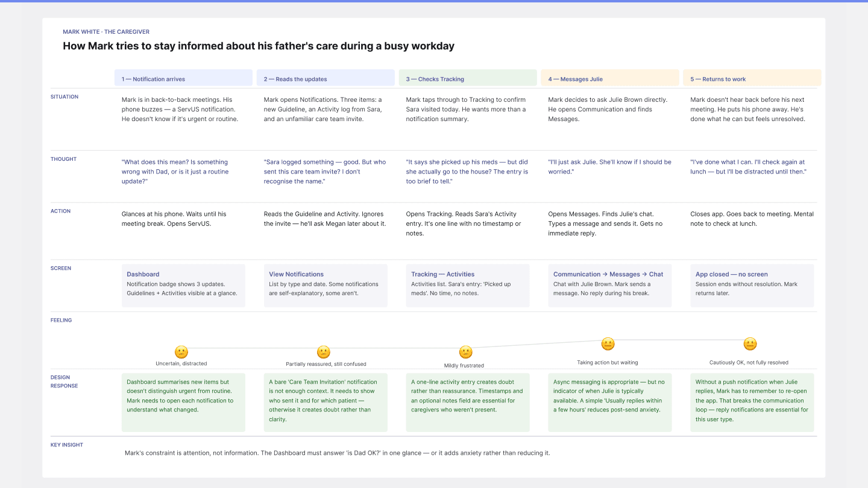Click the title 'How Mark tries to stay informed'
868x488 pixels.
tap(259, 46)
